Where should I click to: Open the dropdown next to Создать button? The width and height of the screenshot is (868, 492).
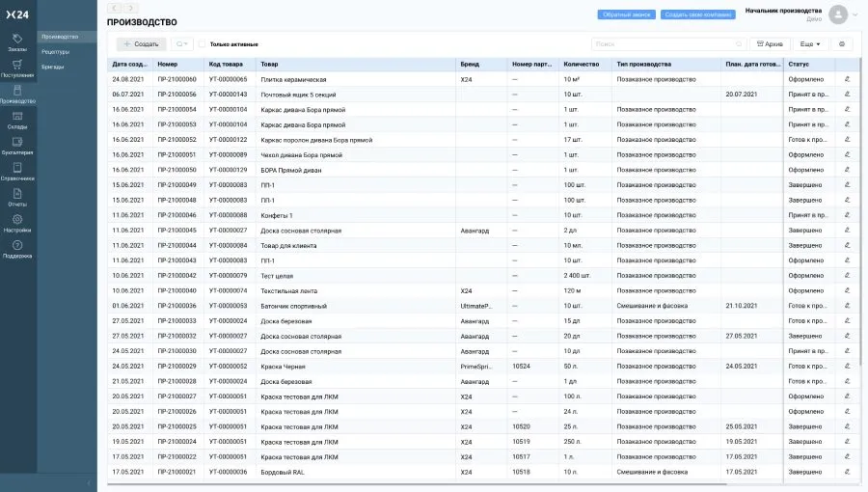point(180,44)
